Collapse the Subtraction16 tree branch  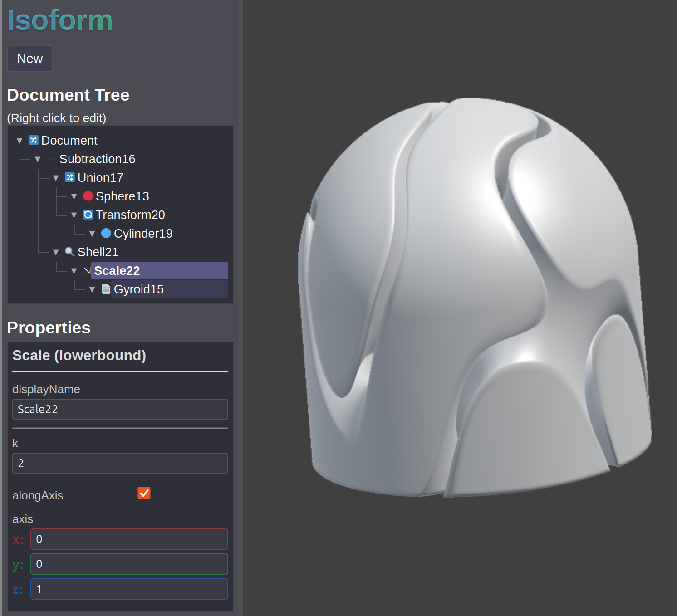[38, 159]
